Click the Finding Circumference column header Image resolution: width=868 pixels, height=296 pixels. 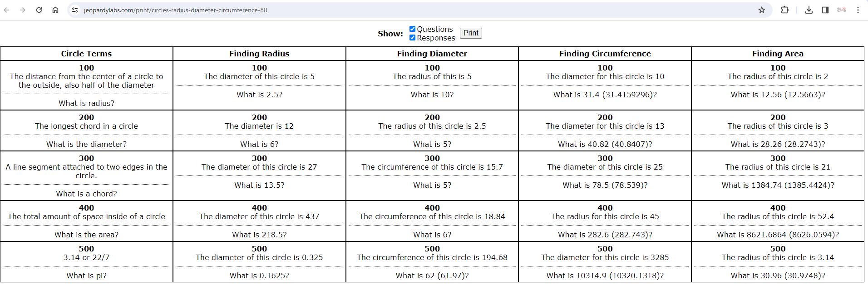tap(605, 54)
